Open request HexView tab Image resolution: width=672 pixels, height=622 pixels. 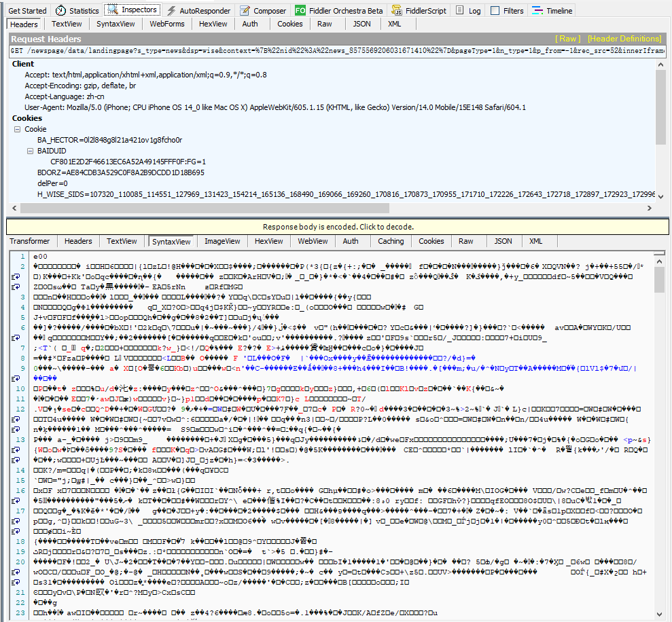point(213,24)
